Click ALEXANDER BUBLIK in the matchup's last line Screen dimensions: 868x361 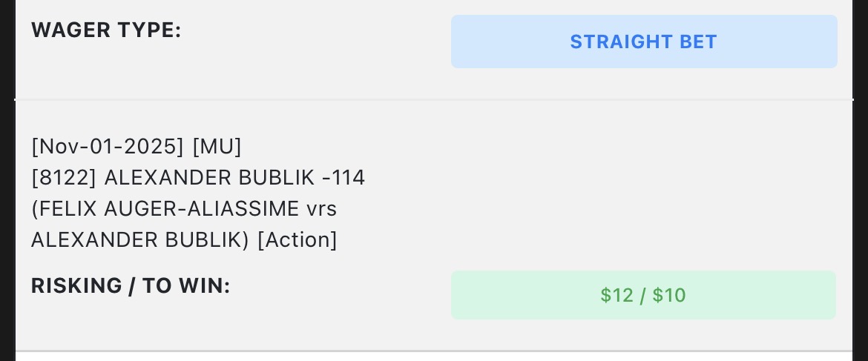pyautogui.click(x=139, y=240)
